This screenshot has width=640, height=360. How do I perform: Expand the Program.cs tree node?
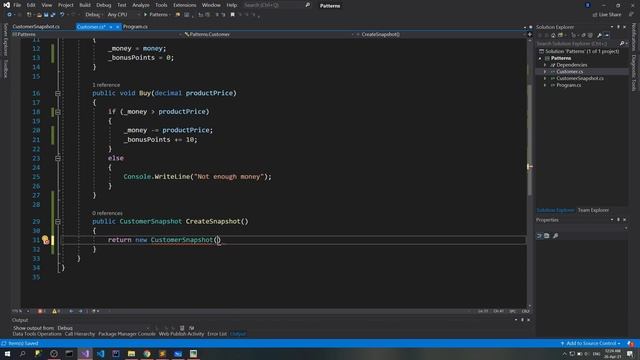coord(545,85)
